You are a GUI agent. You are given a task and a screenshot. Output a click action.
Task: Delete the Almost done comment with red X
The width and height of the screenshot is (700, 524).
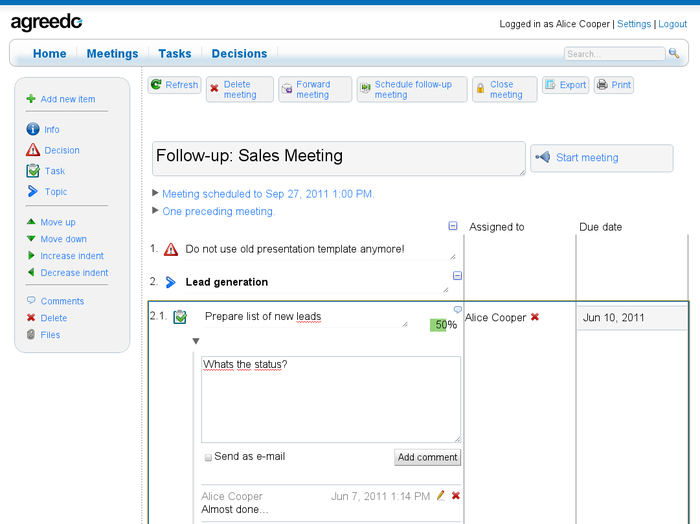click(x=456, y=496)
